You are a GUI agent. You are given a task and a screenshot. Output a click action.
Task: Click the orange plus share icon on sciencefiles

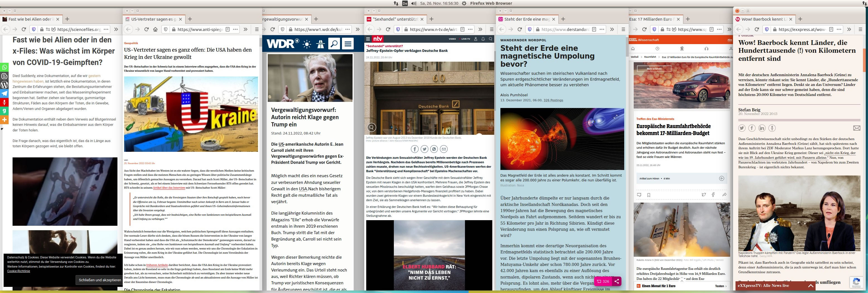tap(4, 120)
